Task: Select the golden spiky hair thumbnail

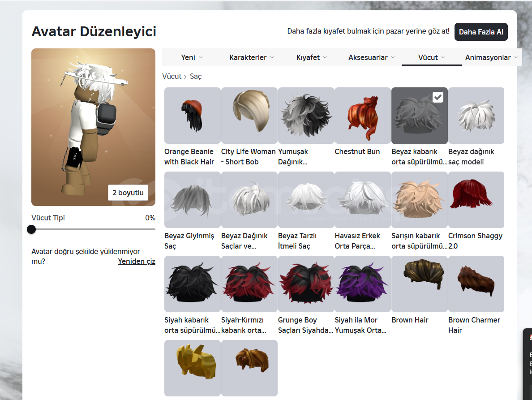Action: coord(193,368)
